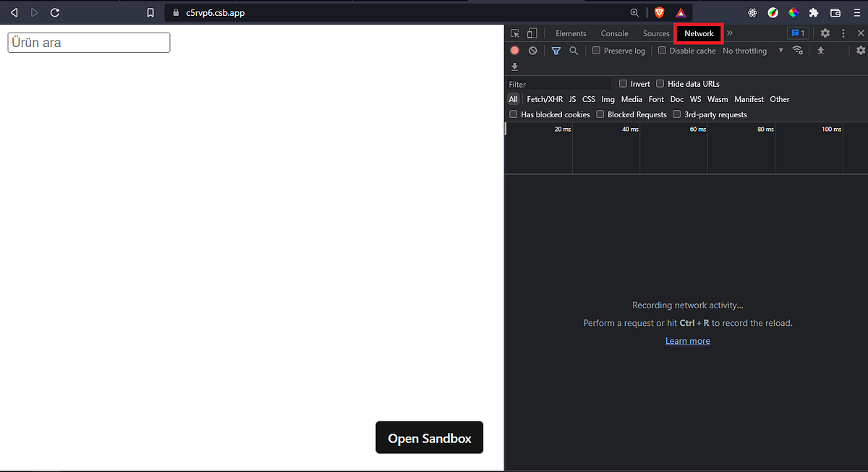Check Has blocked cookies
The height and width of the screenshot is (472, 868).
coord(514,114)
